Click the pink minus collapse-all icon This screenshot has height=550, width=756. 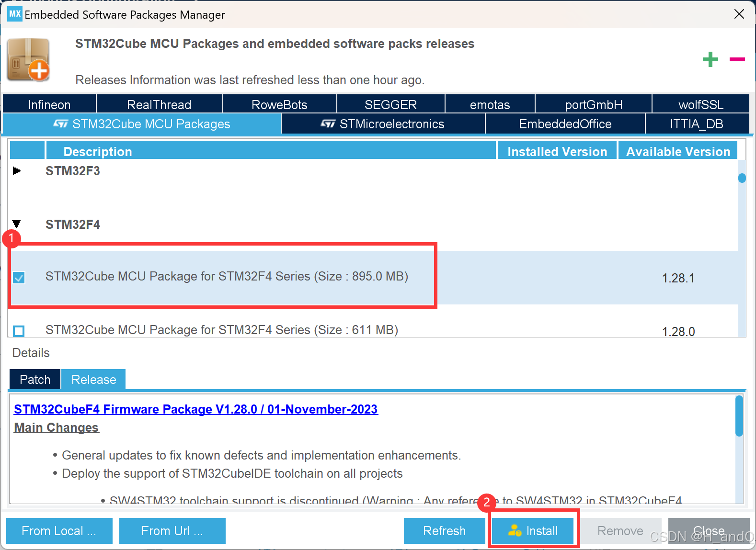click(737, 59)
